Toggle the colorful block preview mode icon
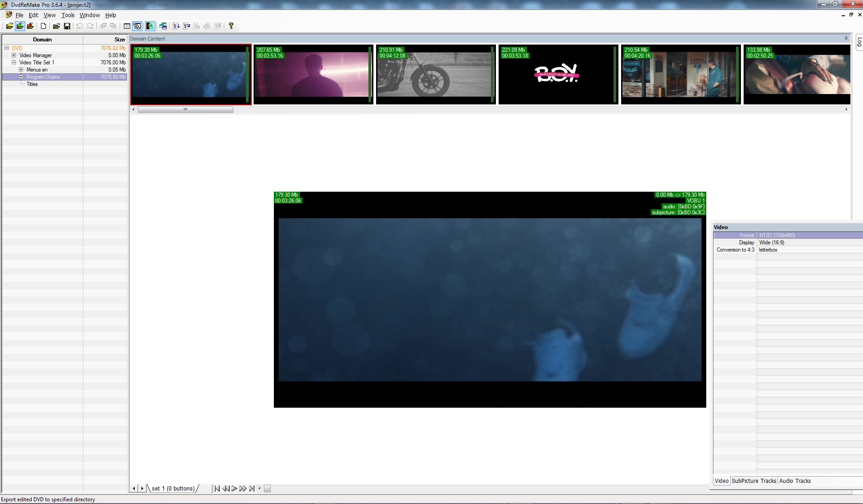863x504 pixels. (150, 26)
